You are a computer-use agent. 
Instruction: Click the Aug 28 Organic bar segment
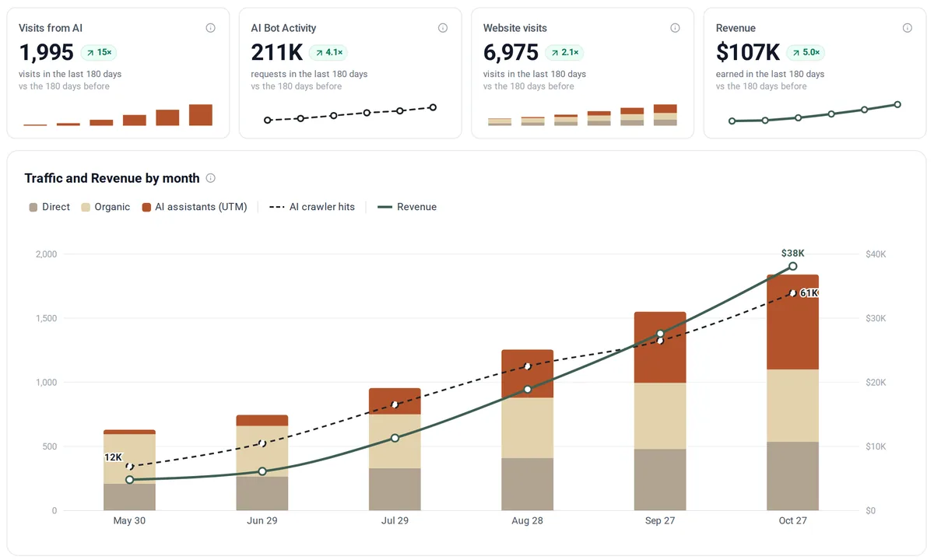528,429
